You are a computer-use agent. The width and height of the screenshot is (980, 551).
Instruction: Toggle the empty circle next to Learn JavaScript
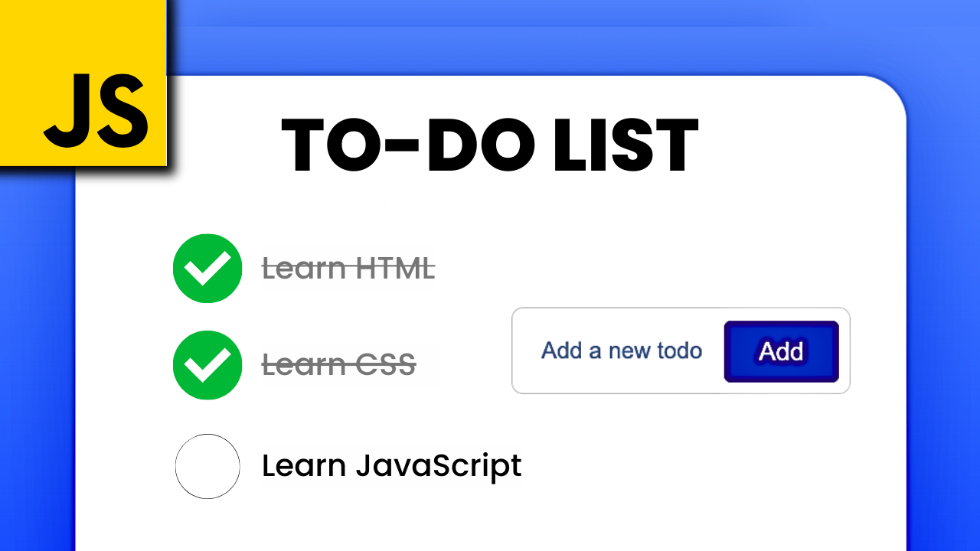207,466
